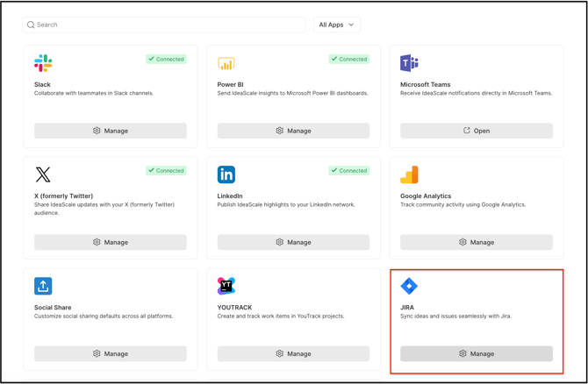
Task: Click the LinkedIn logo icon
Action: click(x=226, y=174)
